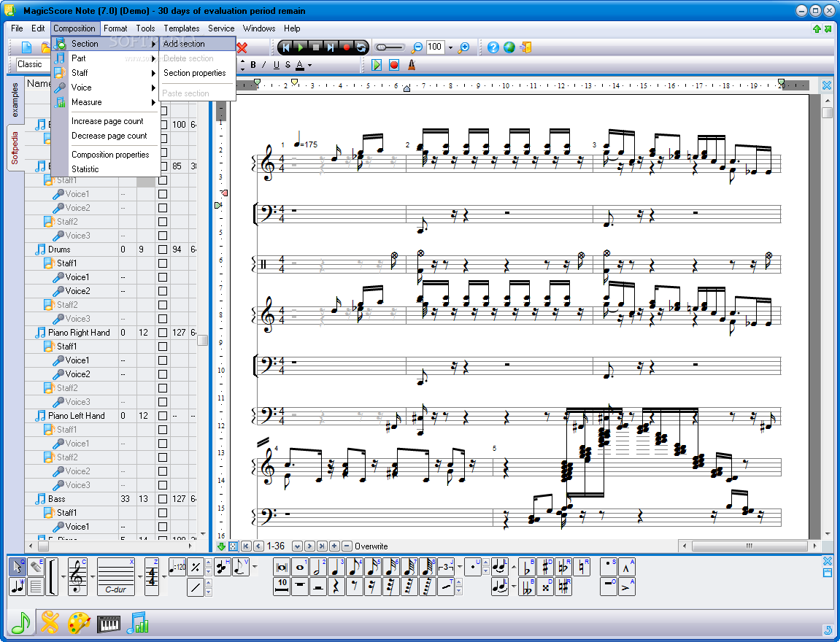840x642 pixels.
Task: Toggle underline text formatting
Action: [x=277, y=65]
